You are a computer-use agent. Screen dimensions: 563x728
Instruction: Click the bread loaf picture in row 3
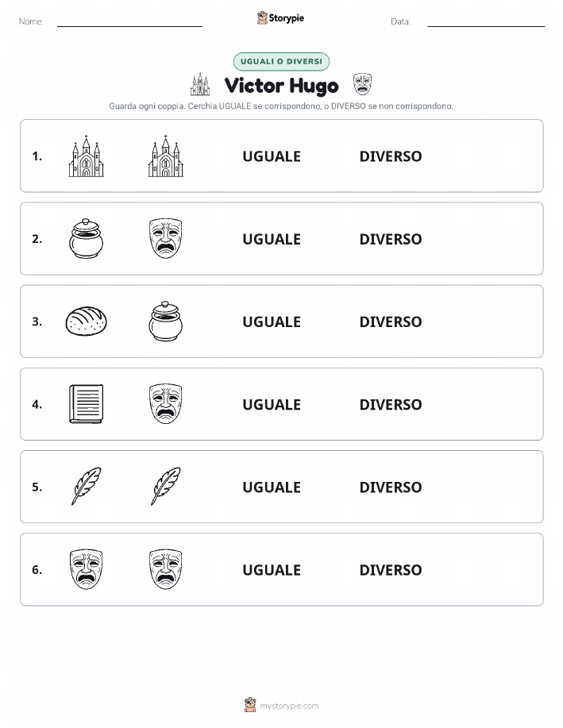tap(87, 322)
